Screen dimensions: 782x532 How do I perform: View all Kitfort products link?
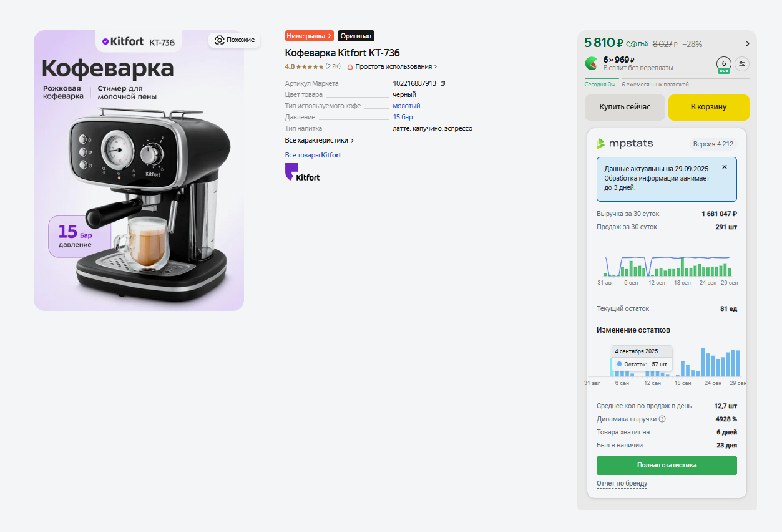pyautogui.click(x=313, y=155)
